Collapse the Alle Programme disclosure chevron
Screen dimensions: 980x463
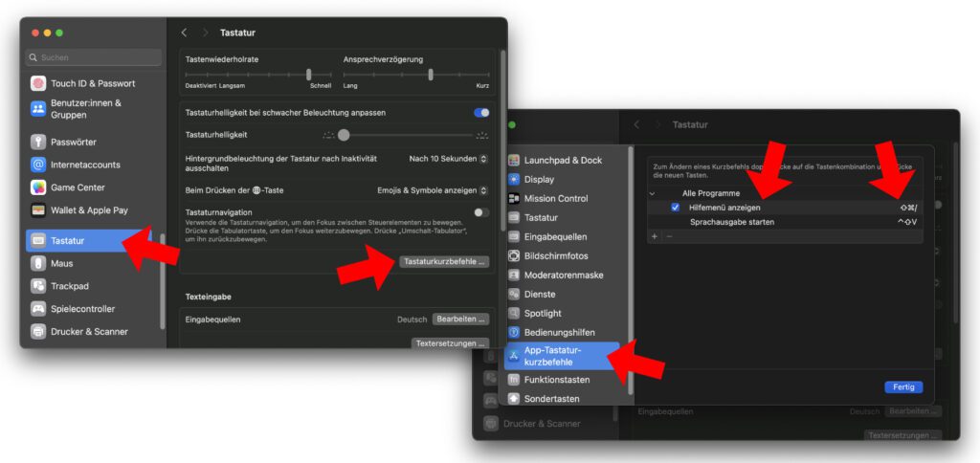654,193
